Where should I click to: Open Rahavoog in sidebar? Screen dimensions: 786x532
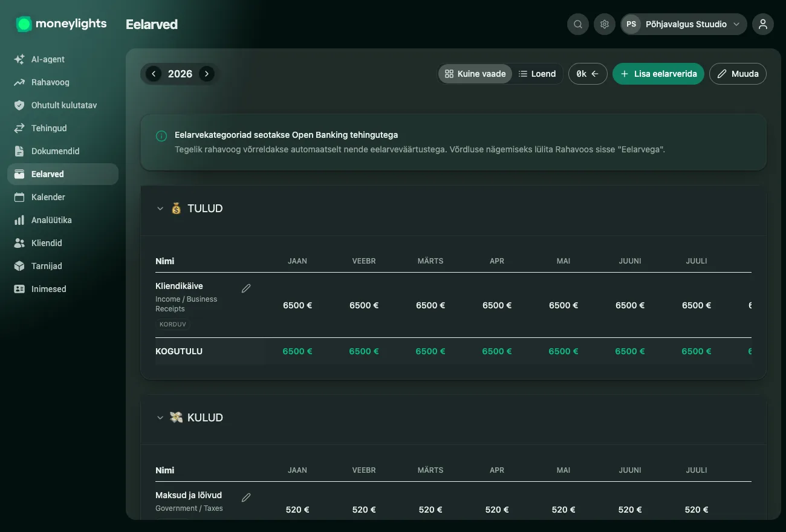[x=63, y=82]
